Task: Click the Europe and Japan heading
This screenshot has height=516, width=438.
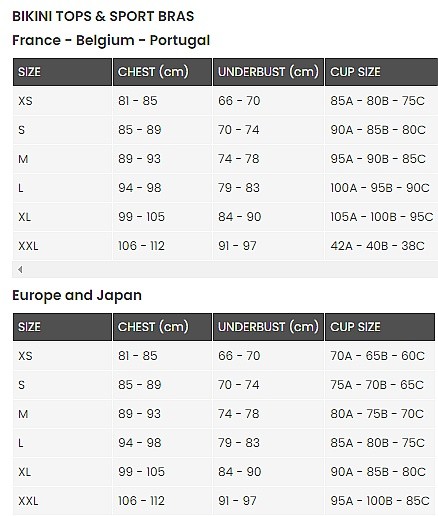Action: [77, 295]
